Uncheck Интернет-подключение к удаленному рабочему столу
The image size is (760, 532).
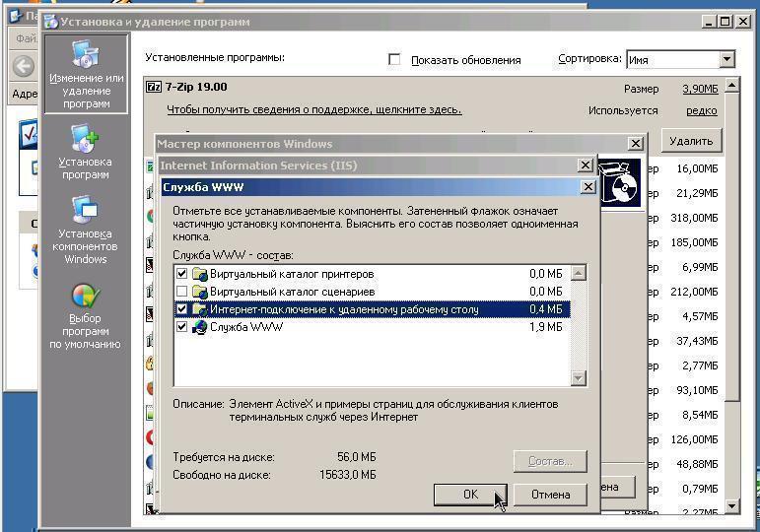pyautogui.click(x=181, y=309)
